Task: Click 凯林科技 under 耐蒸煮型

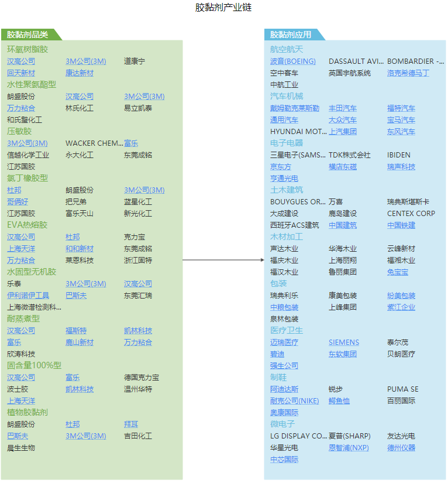Action: 138,331
